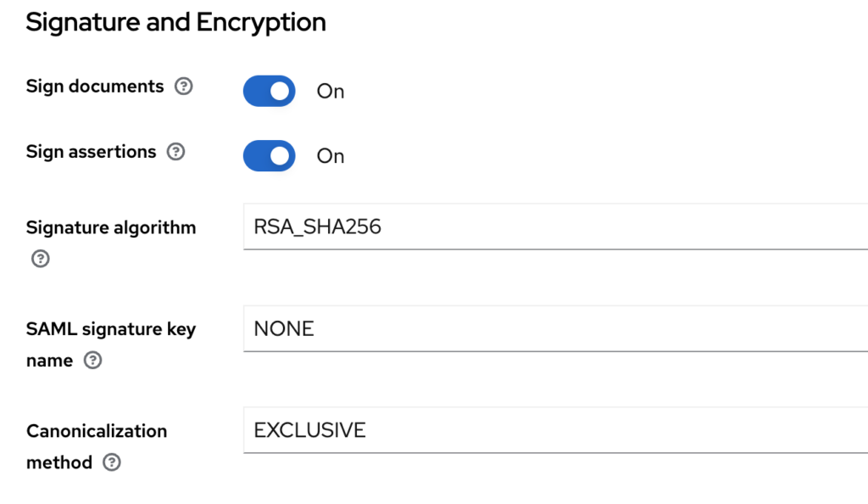Screen dimensions: 868x504
Task: Open Canonicalization method help icon
Action: tap(112, 462)
